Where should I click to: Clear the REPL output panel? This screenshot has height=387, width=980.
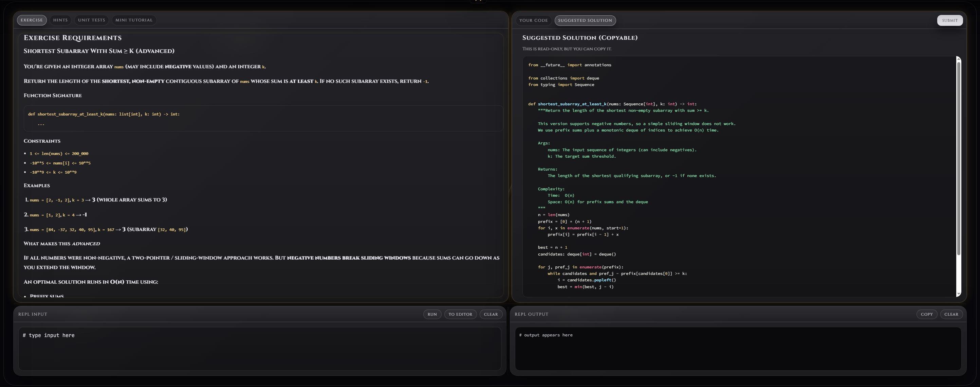pyautogui.click(x=951, y=314)
